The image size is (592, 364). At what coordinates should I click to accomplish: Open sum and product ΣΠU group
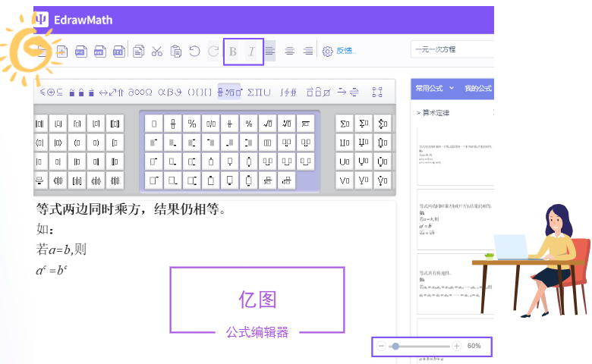[x=259, y=92]
